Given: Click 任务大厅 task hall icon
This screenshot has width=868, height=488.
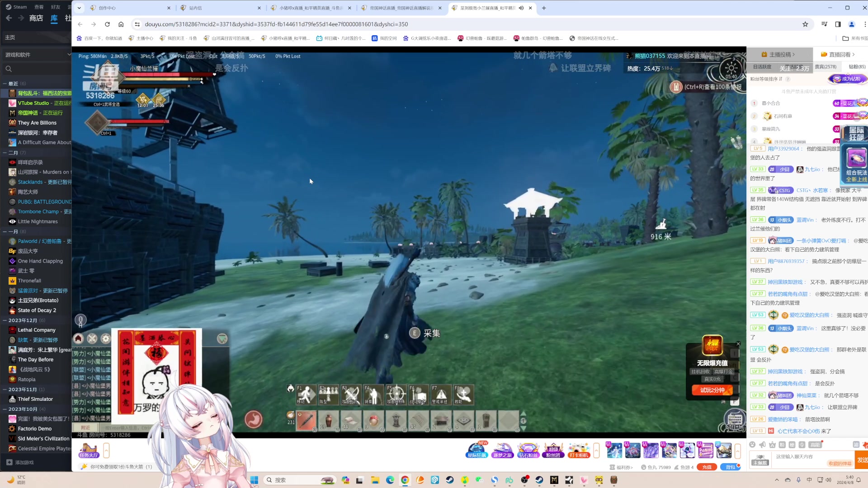Looking at the screenshot, I should click(x=89, y=450).
